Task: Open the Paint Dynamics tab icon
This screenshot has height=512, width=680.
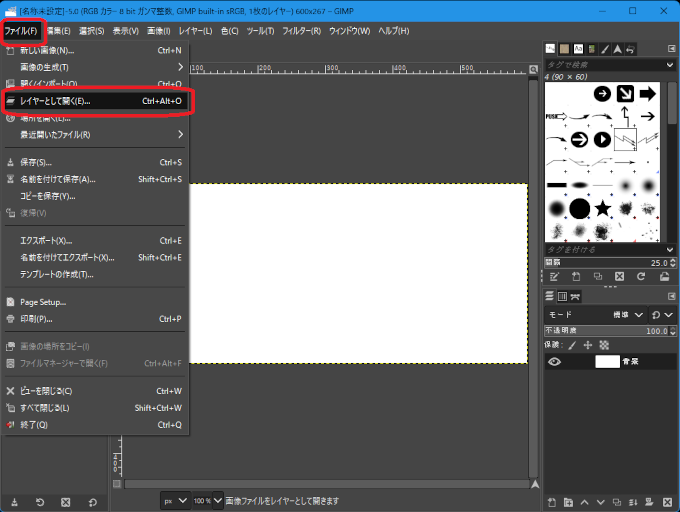Action: click(x=605, y=49)
